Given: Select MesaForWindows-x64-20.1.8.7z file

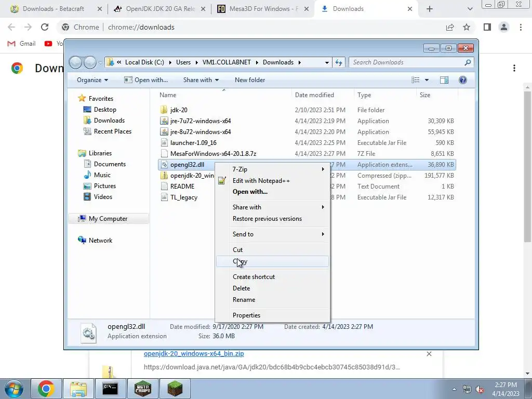Looking at the screenshot, I should click(213, 154).
